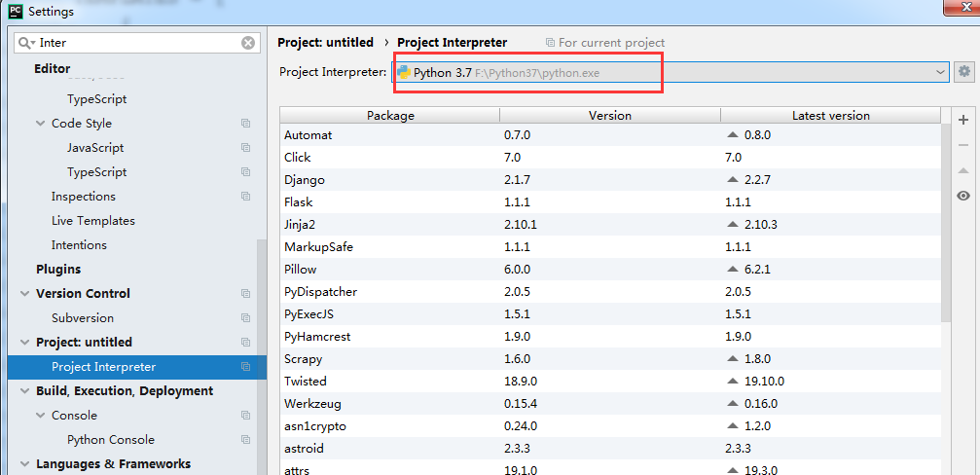Click the package table vertical scrollbar
Image resolution: width=980 pixels, height=475 pixels.
[946, 224]
